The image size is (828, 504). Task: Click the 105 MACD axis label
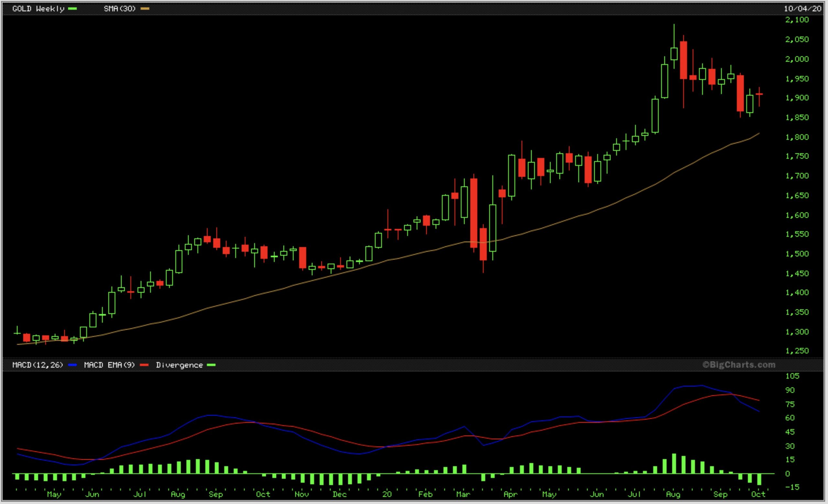(792, 376)
